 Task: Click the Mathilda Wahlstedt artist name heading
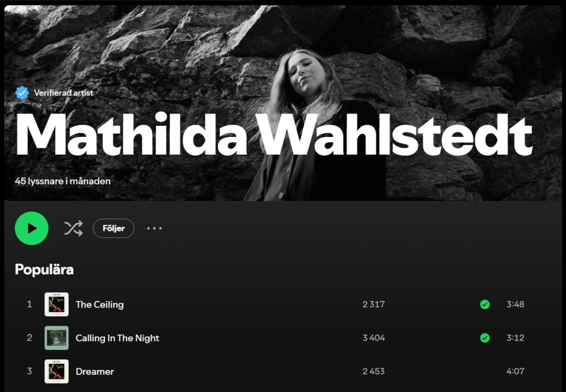point(274,134)
